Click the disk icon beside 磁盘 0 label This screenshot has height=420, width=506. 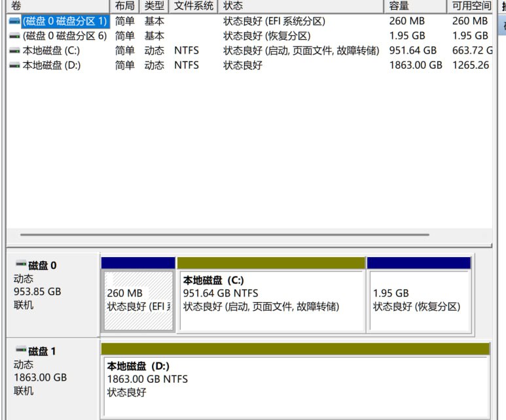(x=22, y=264)
